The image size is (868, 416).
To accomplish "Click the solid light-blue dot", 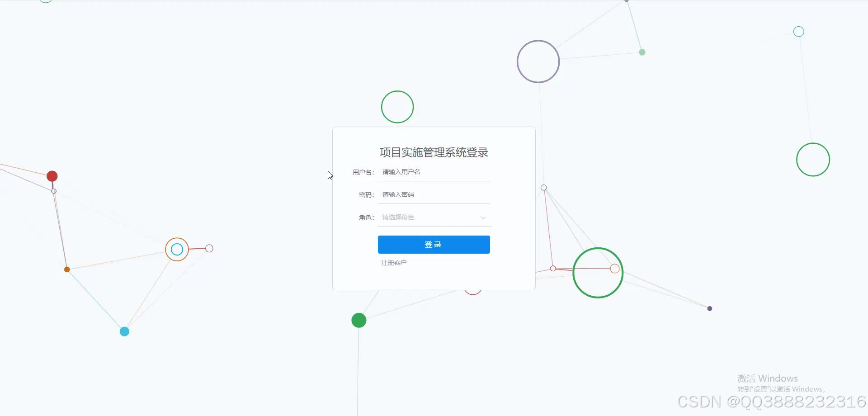I will point(124,331).
